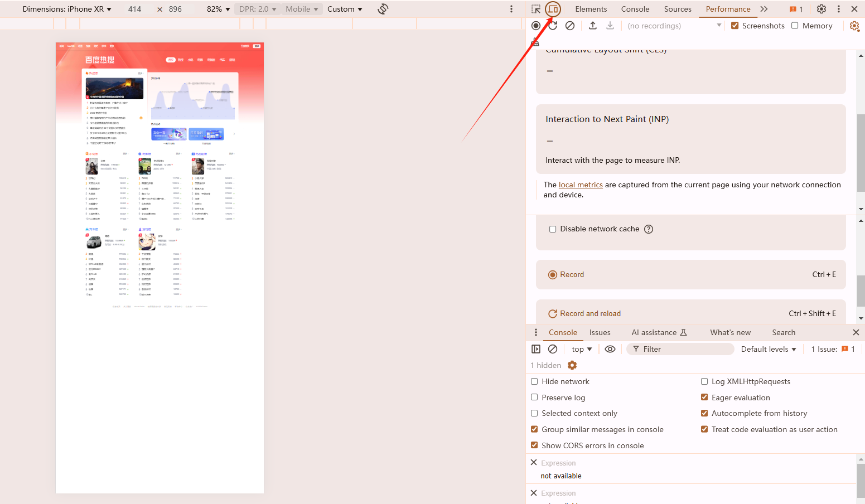
Task: Uncheck Show CORS errors in console
Action: coord(534,445)
